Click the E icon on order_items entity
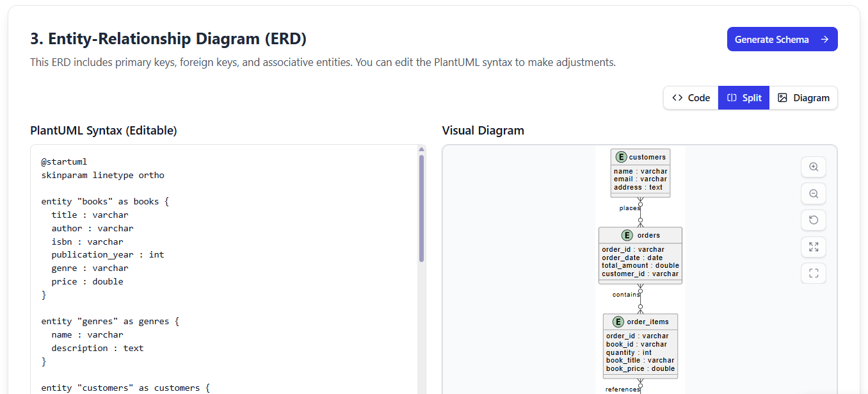The height and width of the screenshot is (394, 868). tap(618, 322)
